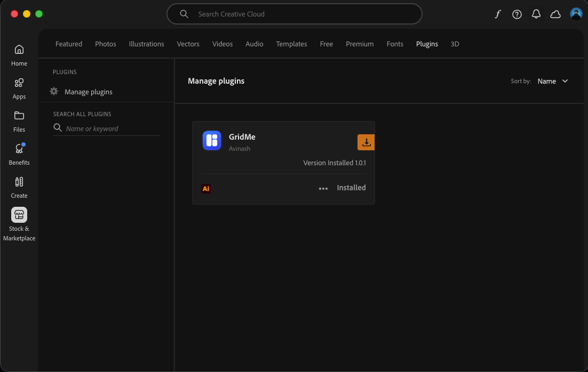Select Stock & Marketplace in sidebar
This screenshot has height=372, width=588.
(x=19, y=224)
